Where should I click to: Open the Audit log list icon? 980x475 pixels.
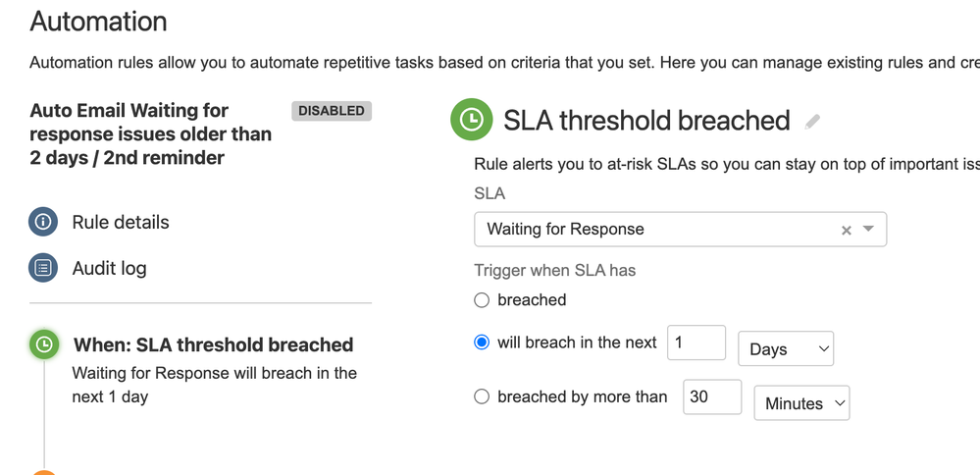[43, 268]
